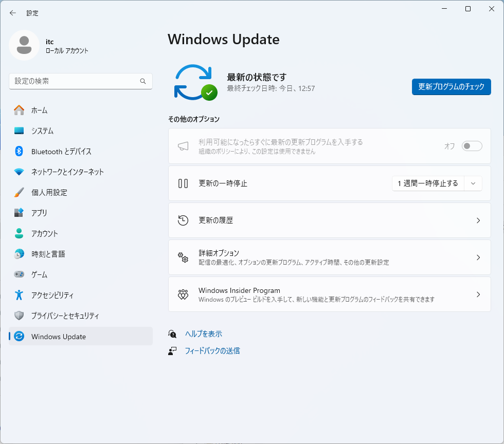This screenshot has height=444, width=504.
Task: Click the megaphone icon in the first option
Action: (x=183, y=146)
